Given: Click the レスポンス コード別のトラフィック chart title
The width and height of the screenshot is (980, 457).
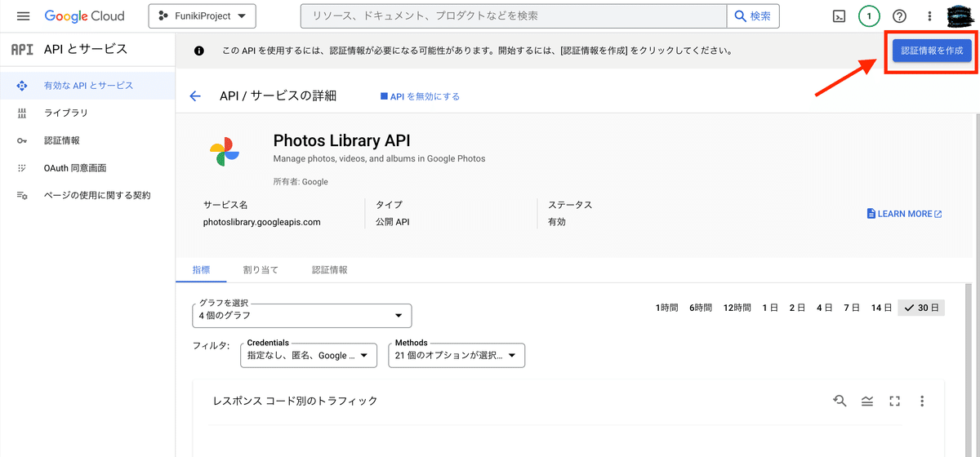Looking at the screenshot, I should [295, 401].
